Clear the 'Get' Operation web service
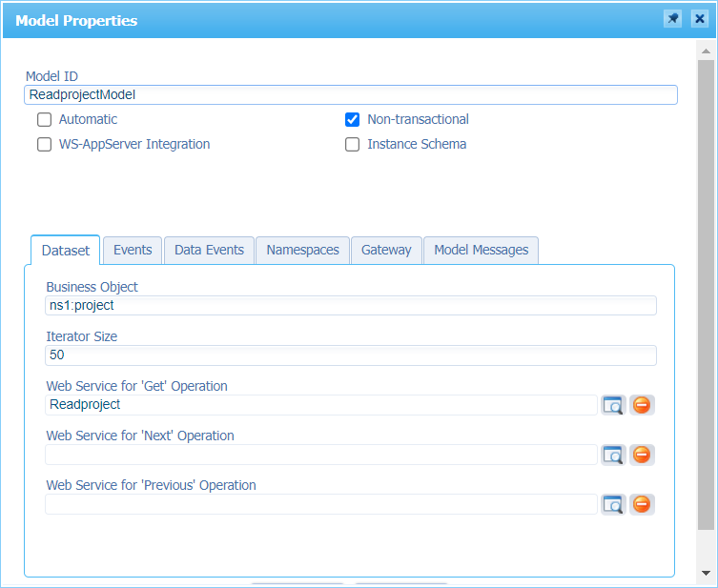This screenshot has height=588, width=718. coord(642,405)
